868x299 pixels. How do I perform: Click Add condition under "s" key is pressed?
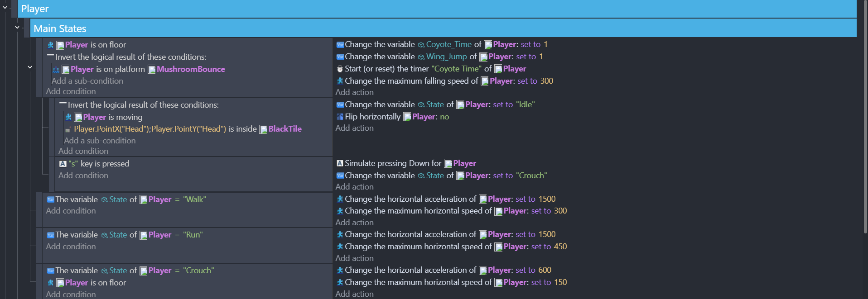click(83, 176)
